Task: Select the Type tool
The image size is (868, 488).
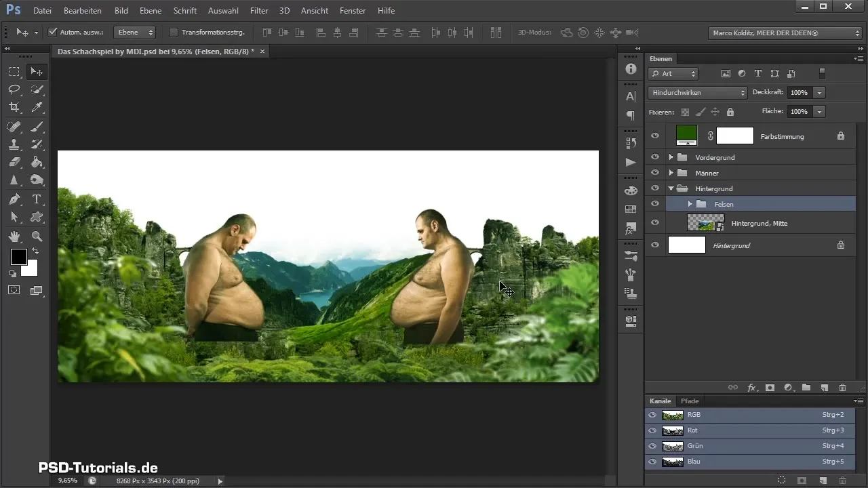Action: pyautogui.click(x=37, y=199)
